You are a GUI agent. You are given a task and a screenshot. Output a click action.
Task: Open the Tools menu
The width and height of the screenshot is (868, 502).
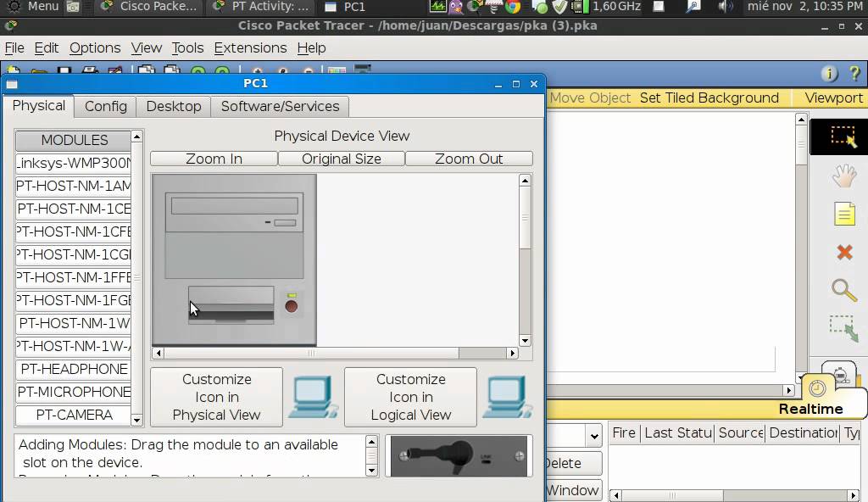(187, 48)
